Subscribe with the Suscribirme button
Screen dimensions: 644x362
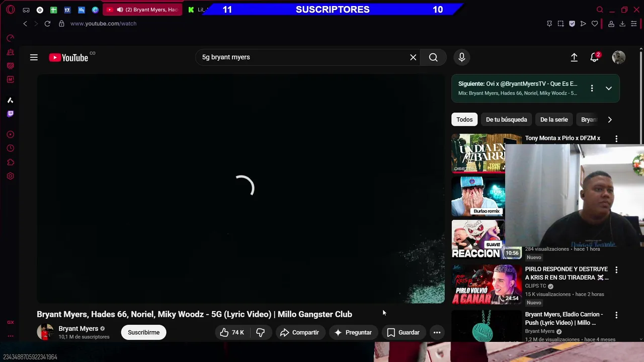click(x=143, y=332)
